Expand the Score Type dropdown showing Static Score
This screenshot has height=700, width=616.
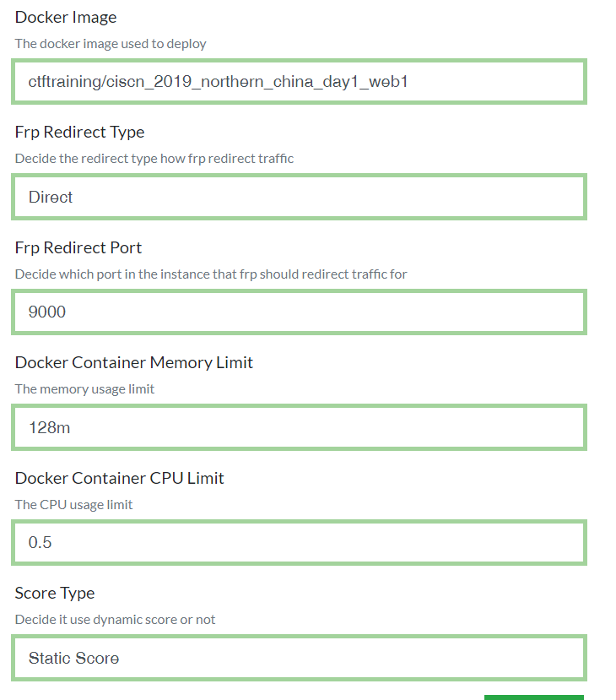299,658
